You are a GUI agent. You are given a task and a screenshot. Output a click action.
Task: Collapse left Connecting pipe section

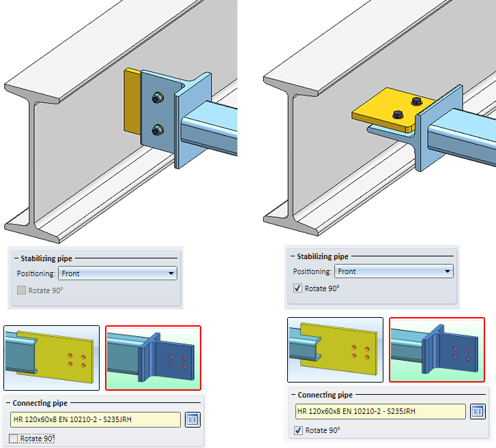tap(9, 403)
